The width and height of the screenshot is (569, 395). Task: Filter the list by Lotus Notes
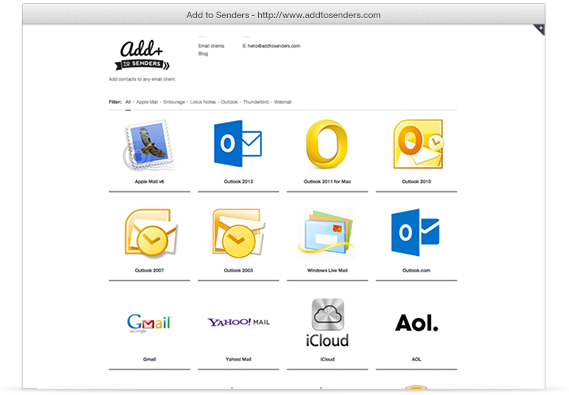(203, 102)
